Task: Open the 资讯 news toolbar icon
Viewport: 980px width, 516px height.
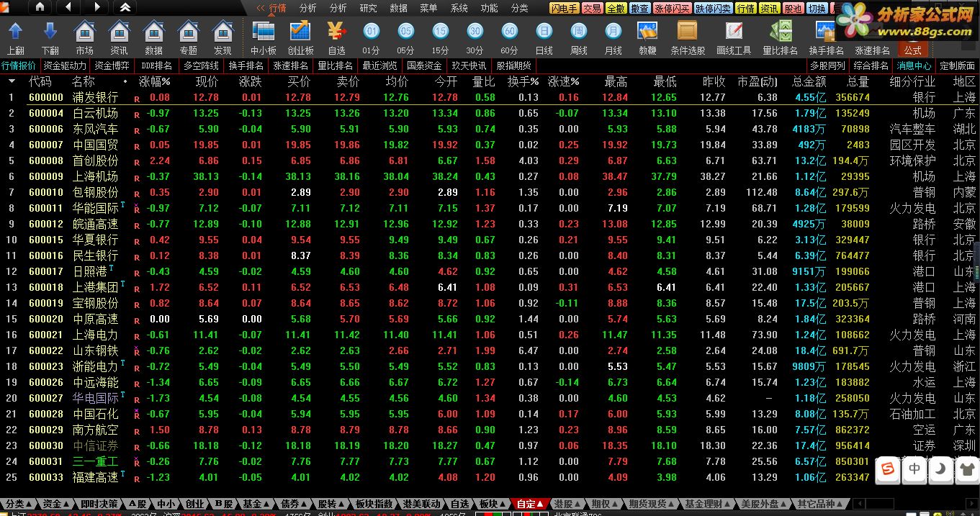Action: [x=119, y=32]
